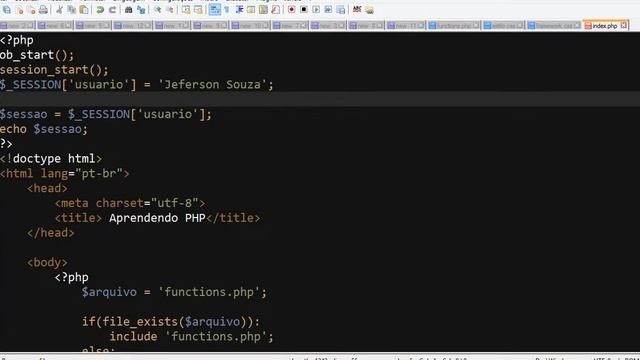Click the 'echo $sessao;' line
This screenshot has width=640, height=360.
[x=44, y=129]
